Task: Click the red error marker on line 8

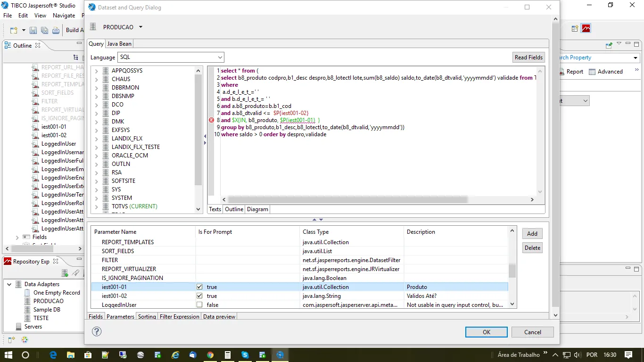Action: (211, 120)
